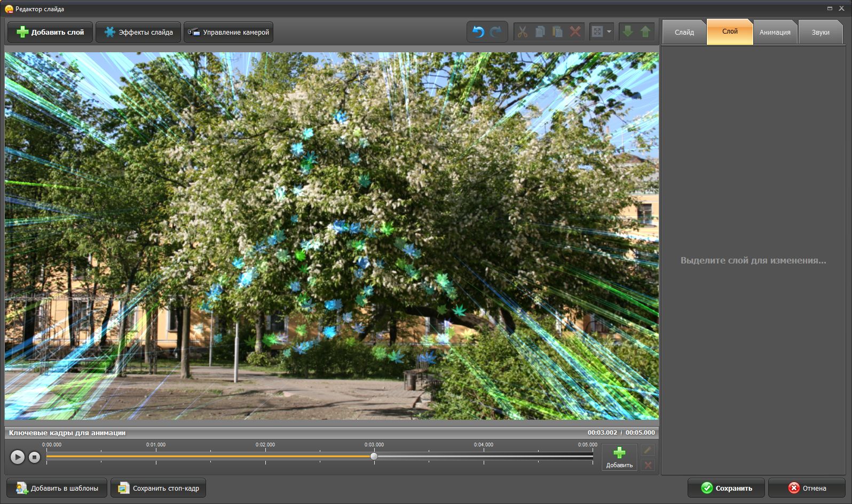The height and width of the screenshot is (504, 852).
Task: Click the scissors cut icon
Action: point(523,32)
